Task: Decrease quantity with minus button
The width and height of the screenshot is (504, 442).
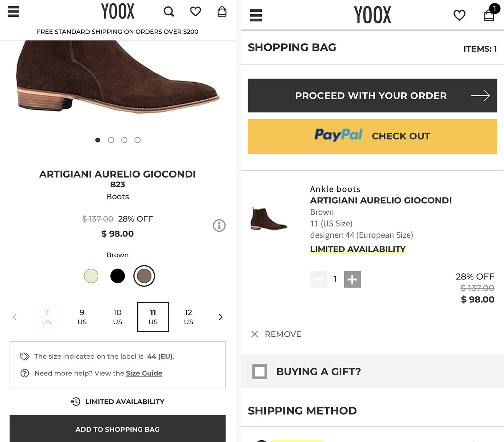Action: (319, 279)
